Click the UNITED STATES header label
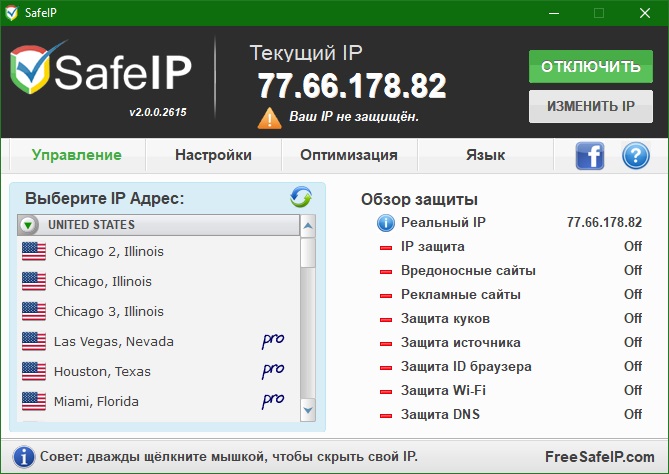 coord(91,225)
